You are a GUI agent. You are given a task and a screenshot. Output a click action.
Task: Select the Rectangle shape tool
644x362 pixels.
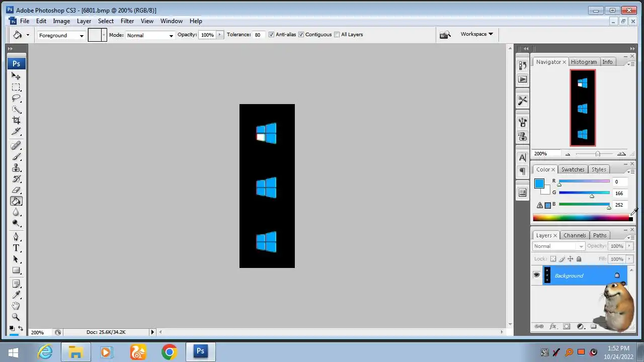[x=16, y=270]
